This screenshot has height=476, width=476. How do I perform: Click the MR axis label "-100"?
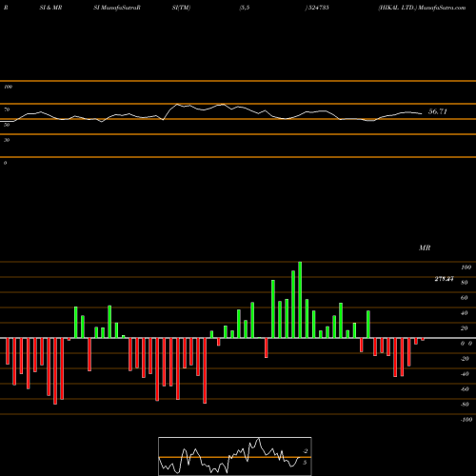coord(466,420)
